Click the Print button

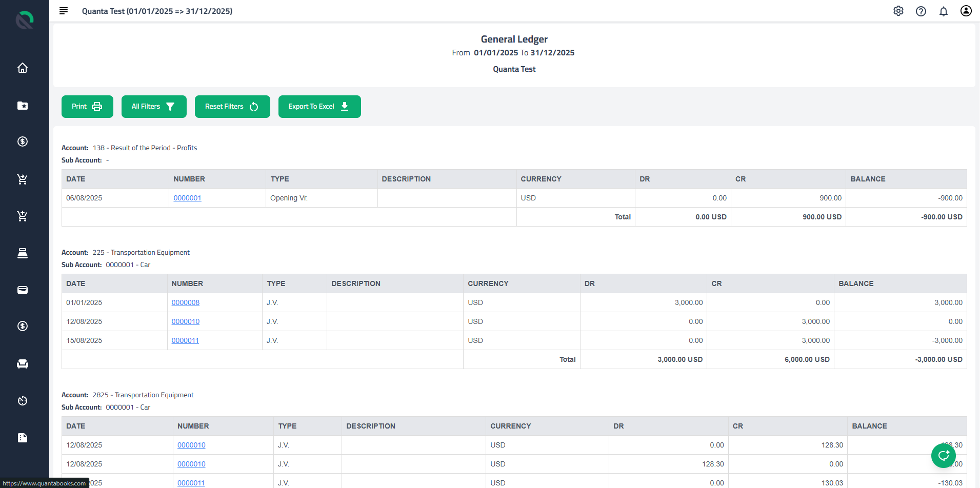pyautogui.click(x=87, y=106)
